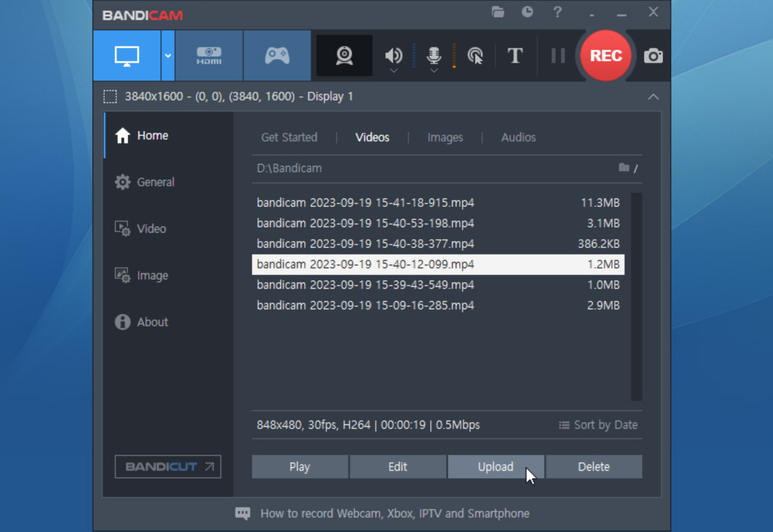This screenshot has height=532, width=773.
Task: Open Bandicut from the sidebar link
Action: tap(167, 467)
